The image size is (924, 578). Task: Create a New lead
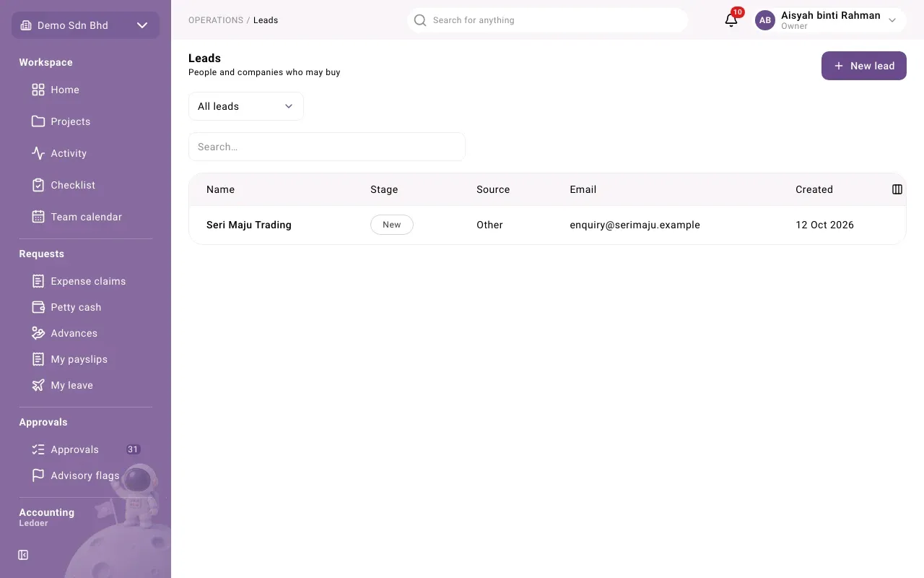[x=864, y=66]
